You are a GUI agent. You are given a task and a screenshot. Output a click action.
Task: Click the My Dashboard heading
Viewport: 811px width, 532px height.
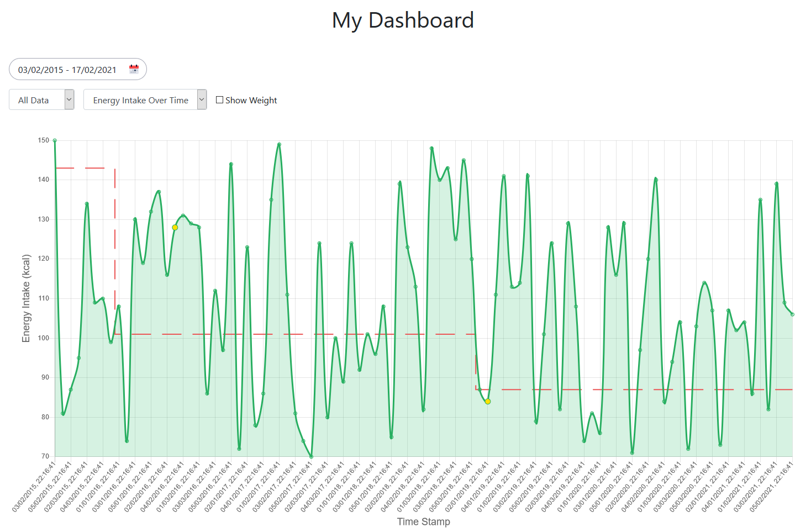403,20
